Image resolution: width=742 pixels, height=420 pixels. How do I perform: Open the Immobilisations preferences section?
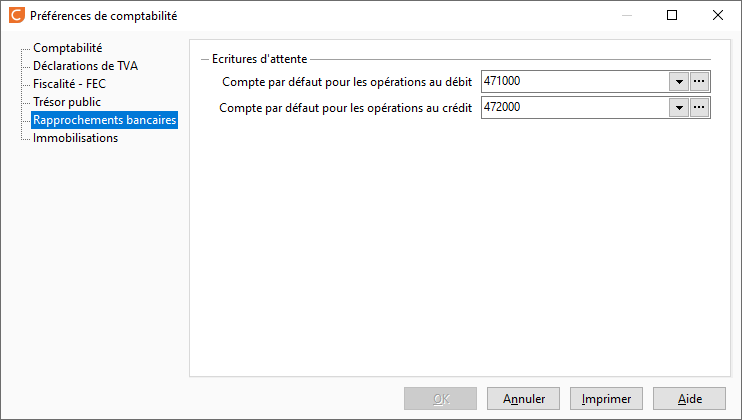pyautogui.click(x=75, y=138)
